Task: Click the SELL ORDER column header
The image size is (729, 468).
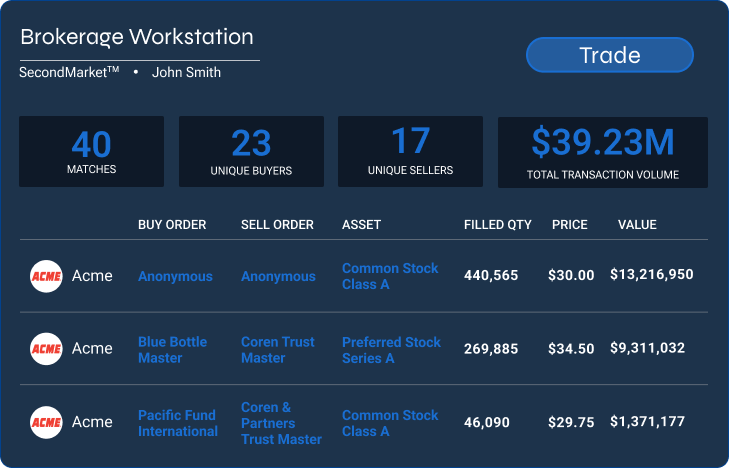Action: [277, 224]
